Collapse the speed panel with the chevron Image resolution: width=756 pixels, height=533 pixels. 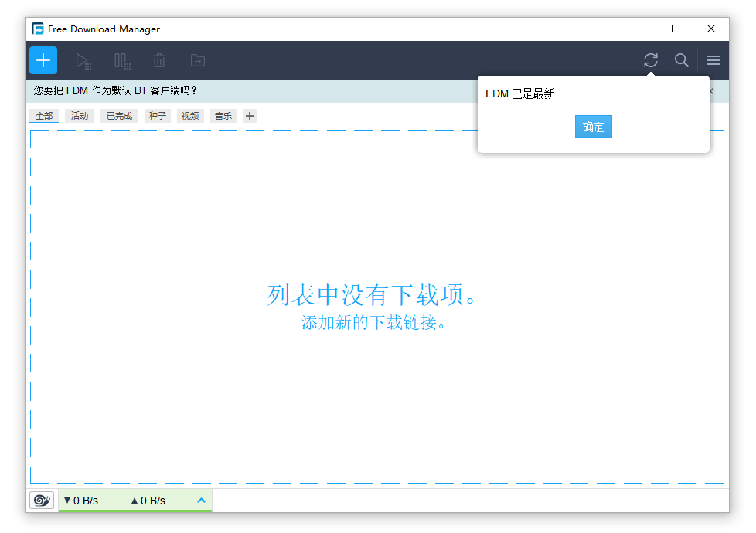(x=201, y=500)
